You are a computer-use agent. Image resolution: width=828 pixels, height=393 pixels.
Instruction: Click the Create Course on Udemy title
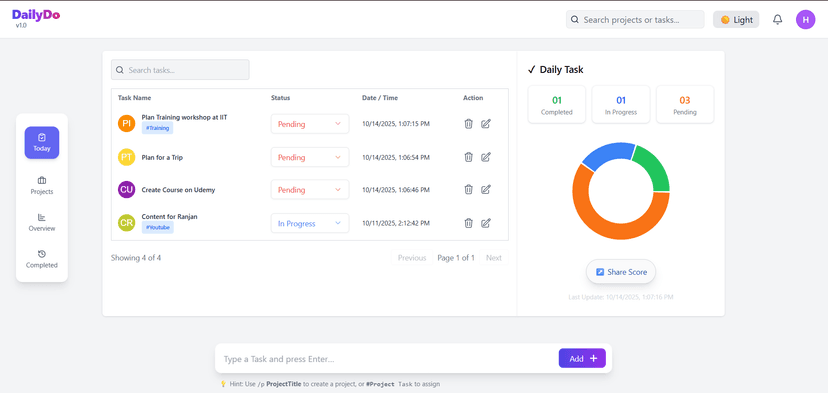coord(178,190)
